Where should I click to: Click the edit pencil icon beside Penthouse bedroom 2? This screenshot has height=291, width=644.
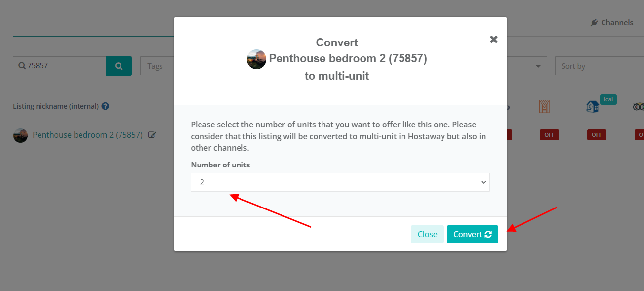pos(152,135)
